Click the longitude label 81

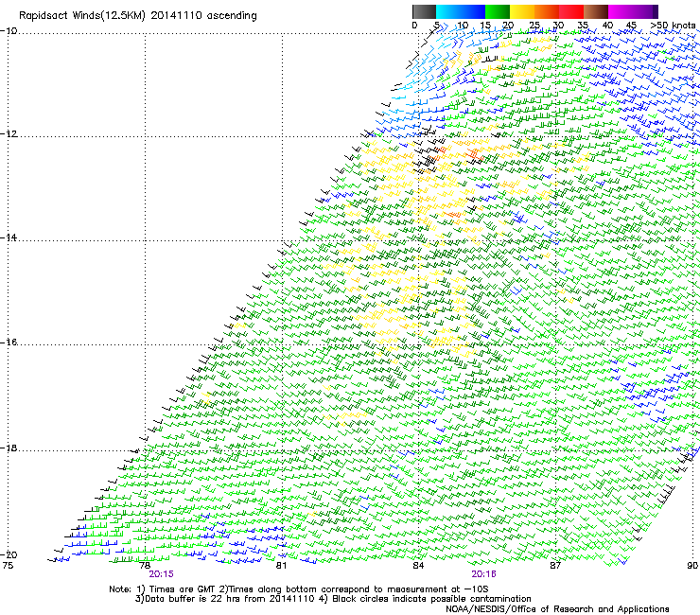(281, 566)
